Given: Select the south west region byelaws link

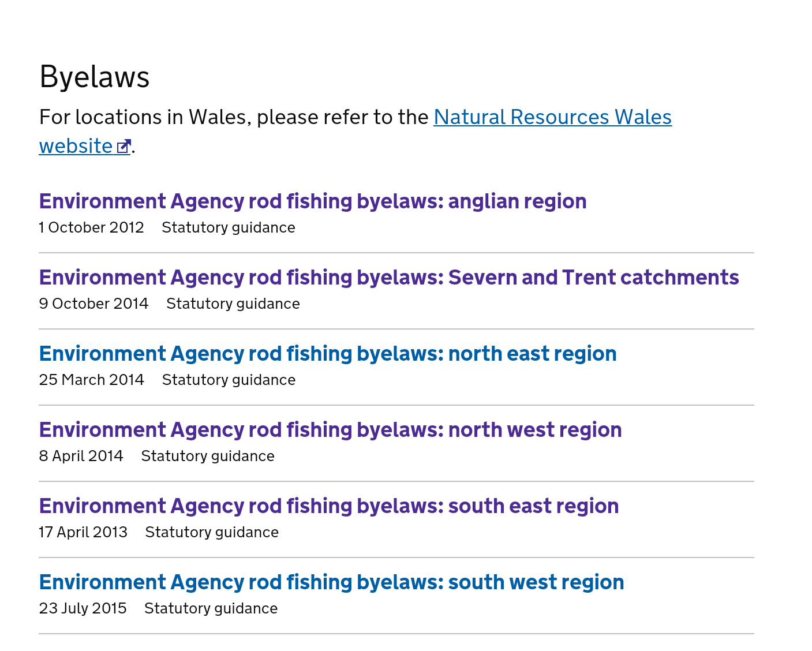Looking at the screenshot, I should [x=331, y=582].
